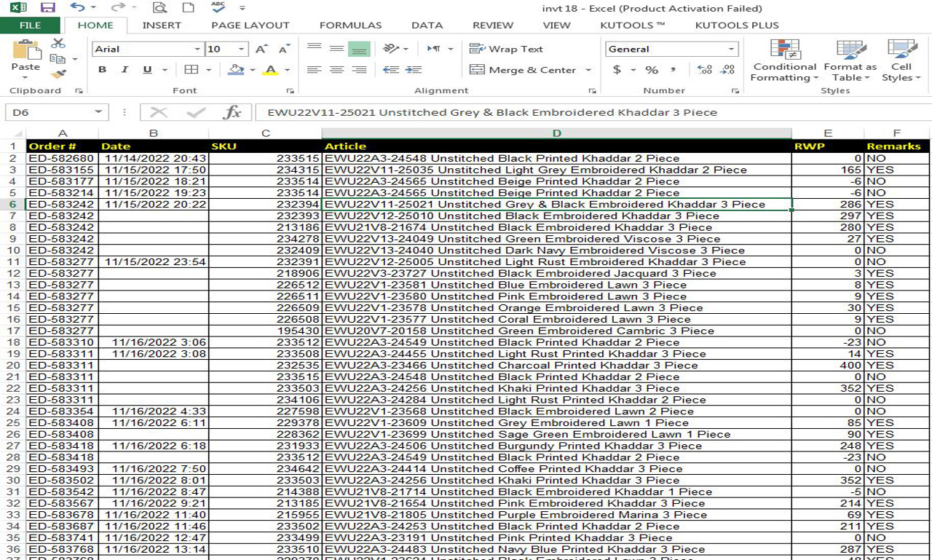Click the Comma Style icon
The image size is (932, 560).
click(672, 69)
